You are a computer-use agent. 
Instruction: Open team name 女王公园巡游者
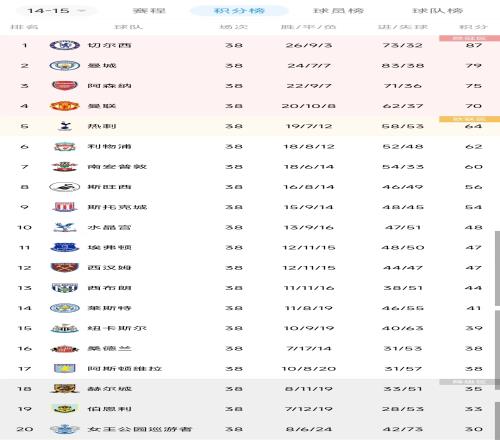coord(139,429)
